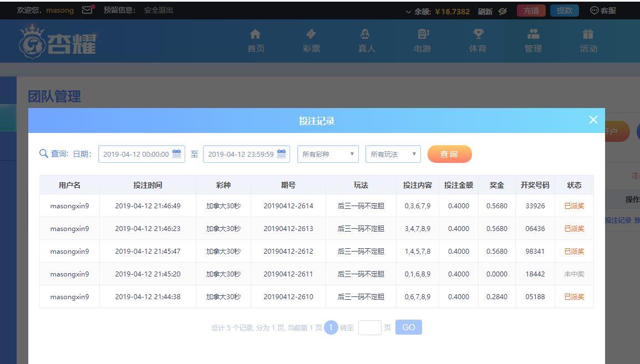Image resolution: width=640 pixels, height=364 pixels.
Task: Close the 投注记录 dialog
Action: [x=593, y=120]
